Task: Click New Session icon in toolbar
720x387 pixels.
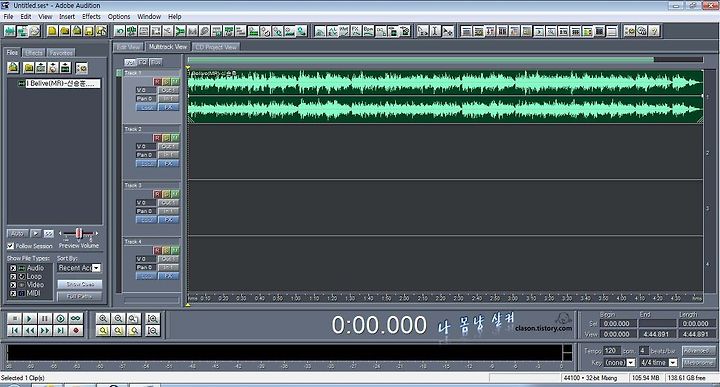Action: 52,31
